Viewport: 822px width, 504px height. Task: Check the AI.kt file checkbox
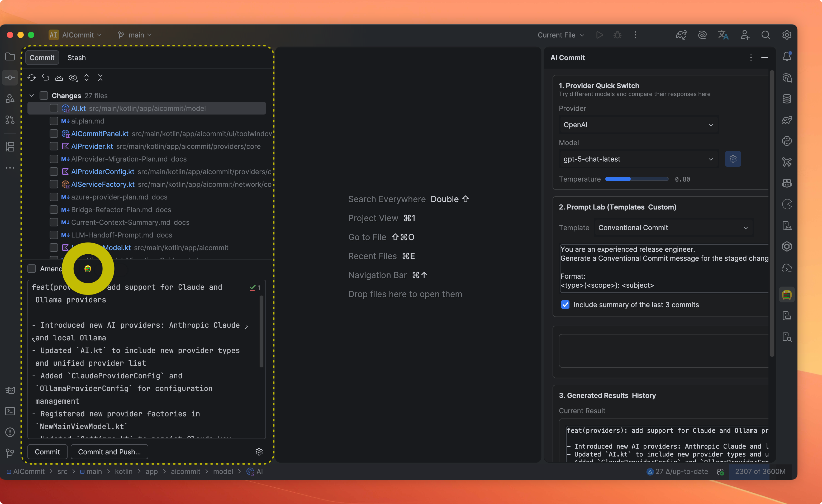54,108
